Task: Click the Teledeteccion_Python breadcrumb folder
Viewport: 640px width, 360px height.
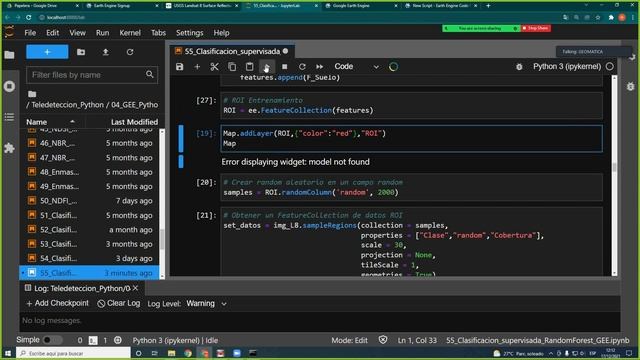Action: pyautogui.click(x=67, y=105)
